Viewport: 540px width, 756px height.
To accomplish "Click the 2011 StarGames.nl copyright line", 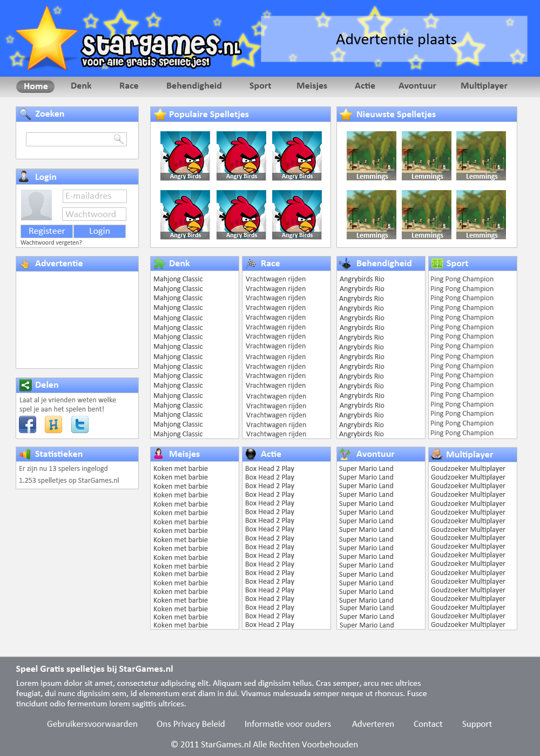I will coord(265,745).
